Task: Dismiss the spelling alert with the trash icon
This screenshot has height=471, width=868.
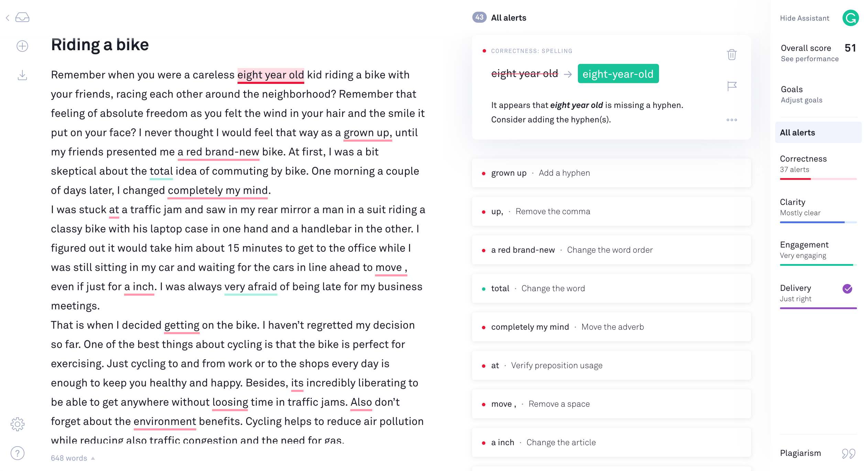Action: [732, 55]
